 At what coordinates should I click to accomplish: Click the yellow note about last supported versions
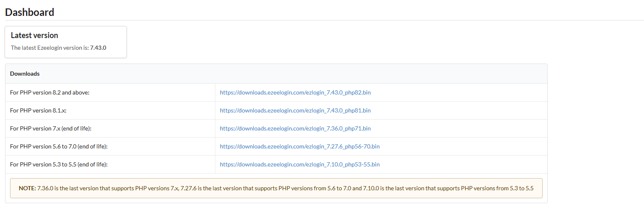click(x=276, y=188)
